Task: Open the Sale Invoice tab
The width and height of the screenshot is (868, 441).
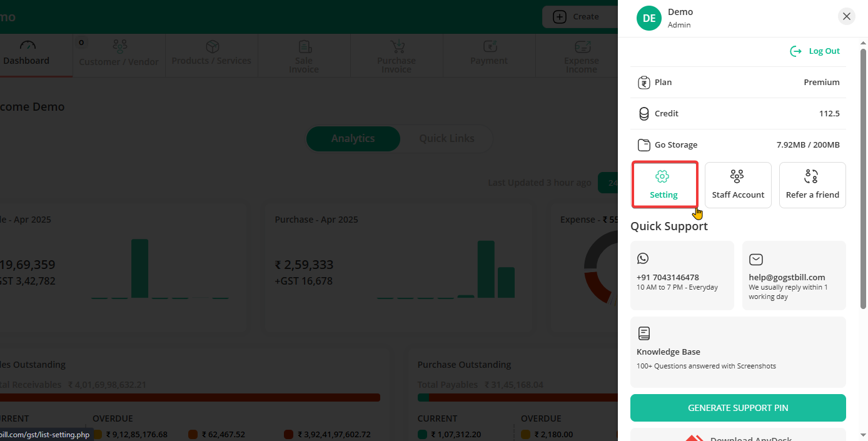Action: coord(304,56)
